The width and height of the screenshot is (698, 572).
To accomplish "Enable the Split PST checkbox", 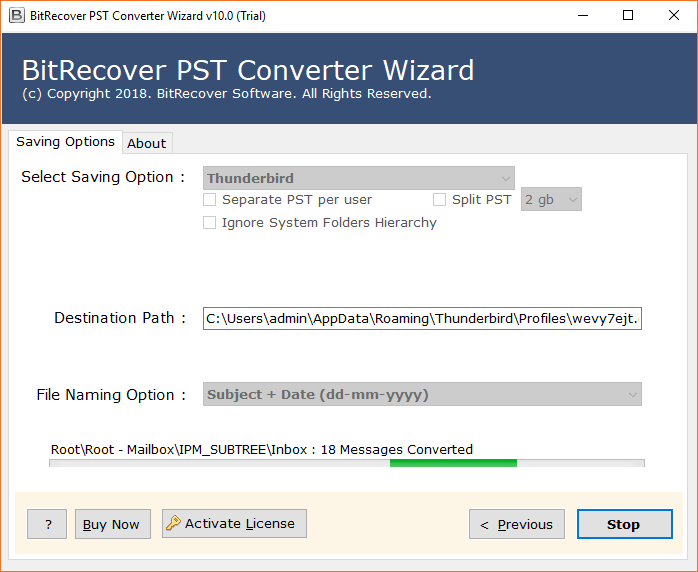I will tap(439, 199).
